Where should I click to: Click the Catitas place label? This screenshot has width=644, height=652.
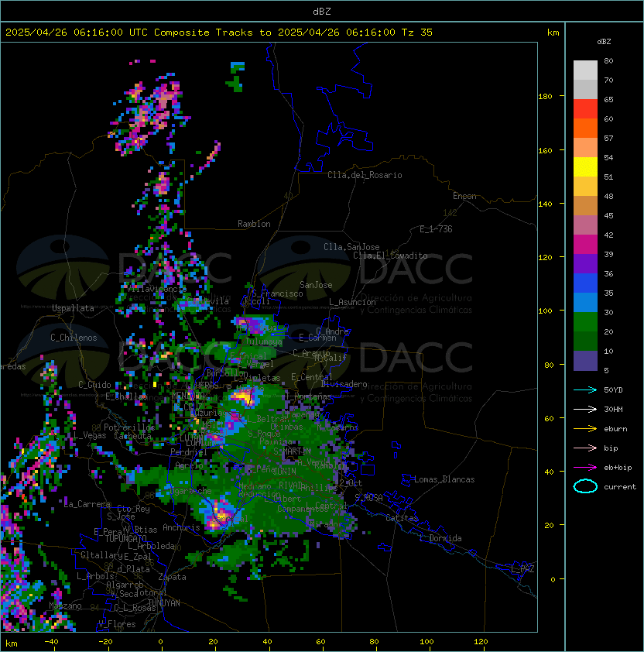402,518
